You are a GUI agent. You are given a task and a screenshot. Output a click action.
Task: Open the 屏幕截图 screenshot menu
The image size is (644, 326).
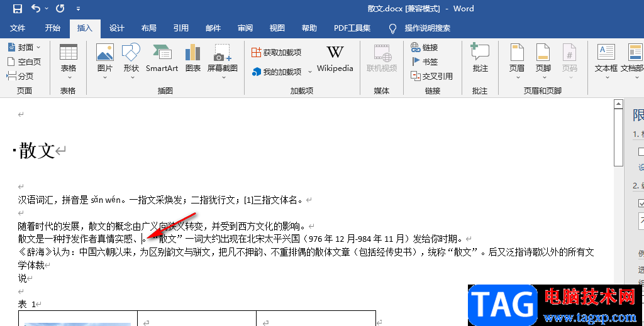pos(222,62)
